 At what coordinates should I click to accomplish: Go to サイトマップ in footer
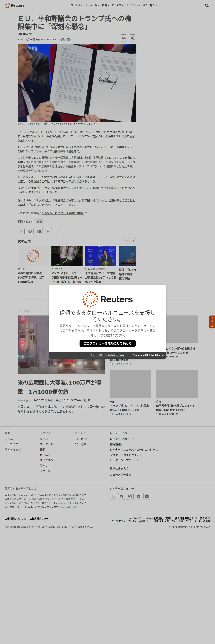pyautogui.click(x=13, y=450)
